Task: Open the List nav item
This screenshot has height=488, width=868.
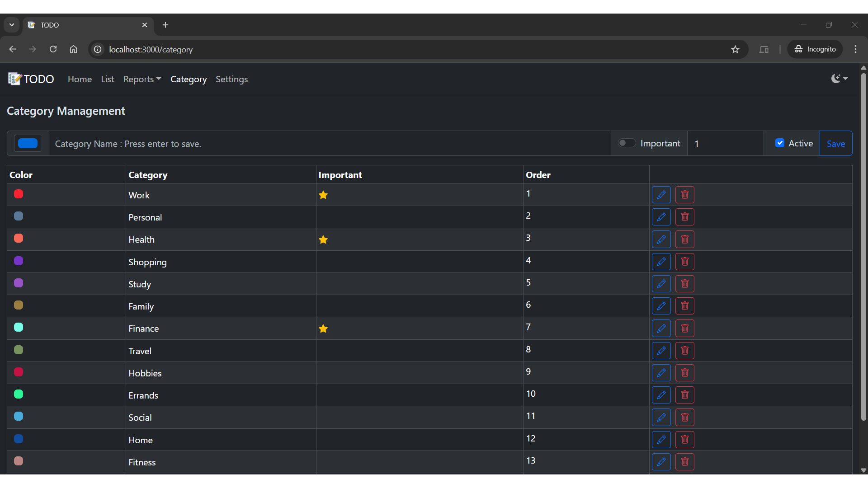Action: tap(107, 79)
